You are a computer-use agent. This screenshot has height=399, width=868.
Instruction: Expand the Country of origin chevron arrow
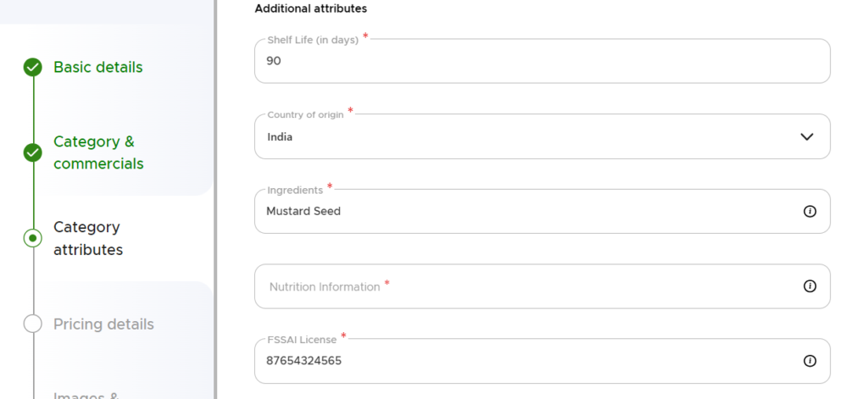pyautogui.click(x=806, y=136)
